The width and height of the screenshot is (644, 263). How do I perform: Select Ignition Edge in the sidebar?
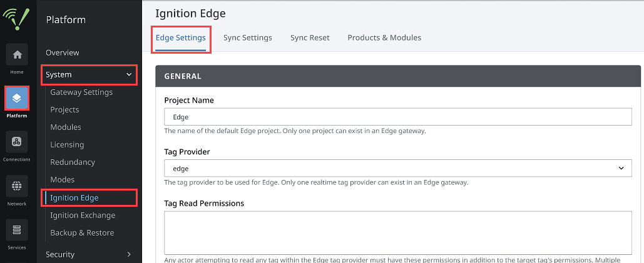(74, 198)
